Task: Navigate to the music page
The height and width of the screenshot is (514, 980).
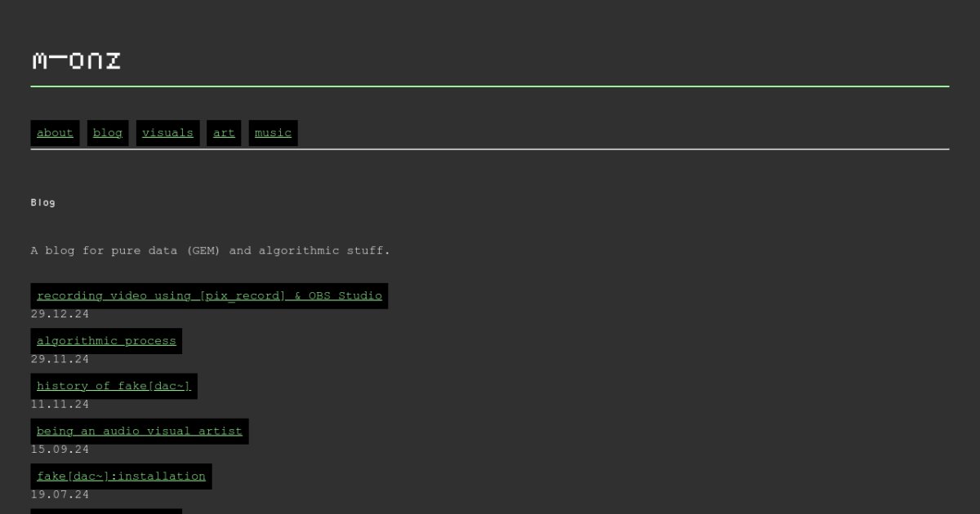Action: click(x=273, y=133)
